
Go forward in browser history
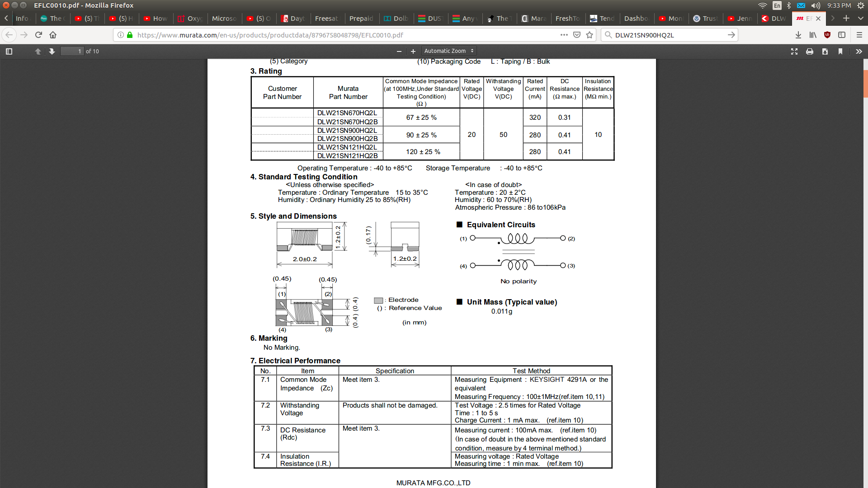24,35
